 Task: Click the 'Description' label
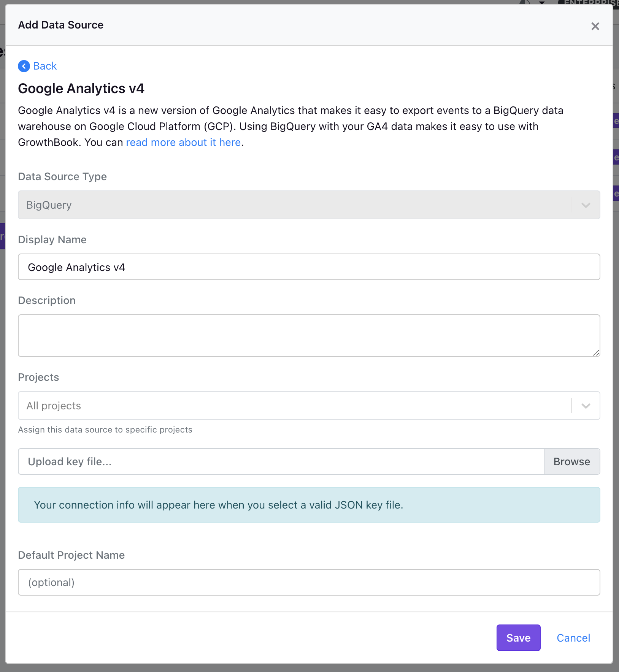[x=47, y=300]
